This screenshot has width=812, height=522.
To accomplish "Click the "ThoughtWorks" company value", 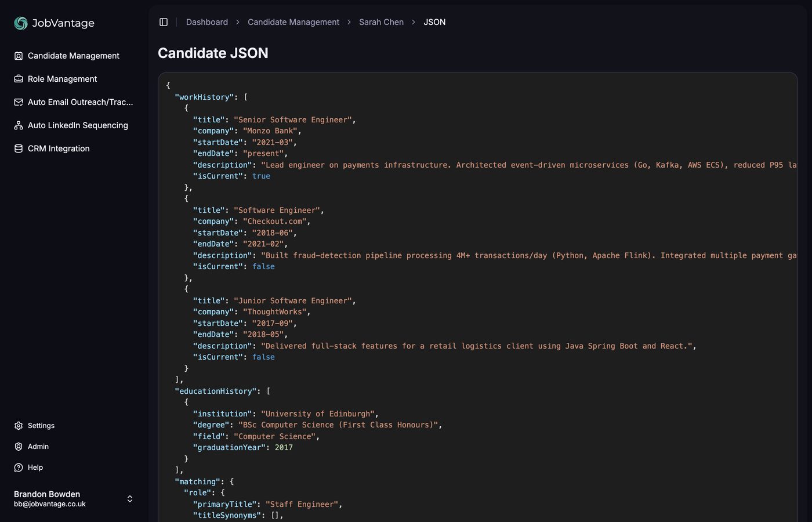I will [x=275, y=312].
